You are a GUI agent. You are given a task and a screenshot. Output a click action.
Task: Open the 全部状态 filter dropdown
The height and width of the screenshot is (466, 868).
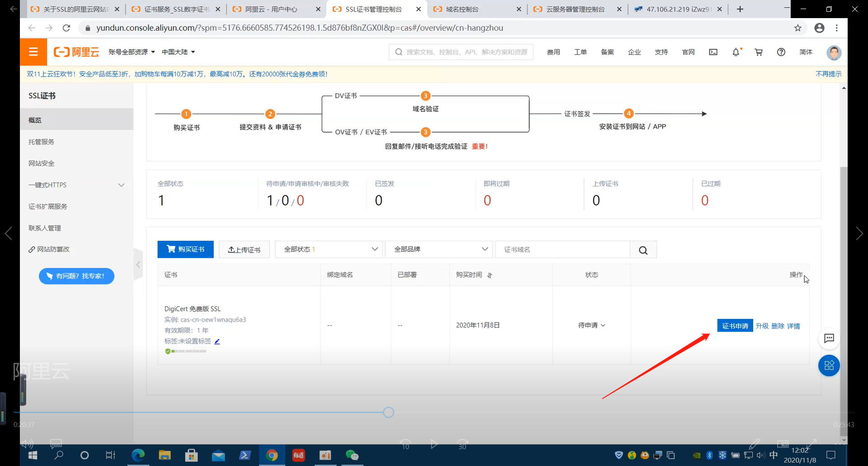(329, 249)
